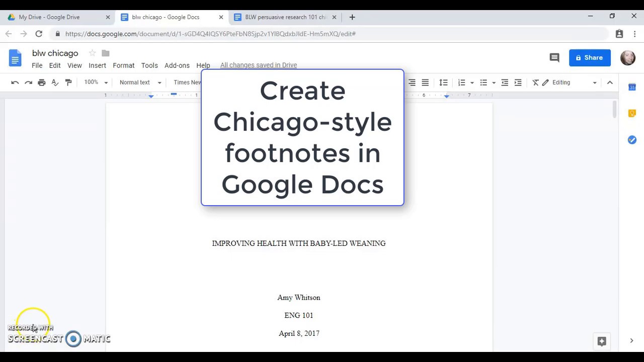This screenshot has height=362, width=644.
Task: Open the Tools menu
Action: [x=149, y=65]
